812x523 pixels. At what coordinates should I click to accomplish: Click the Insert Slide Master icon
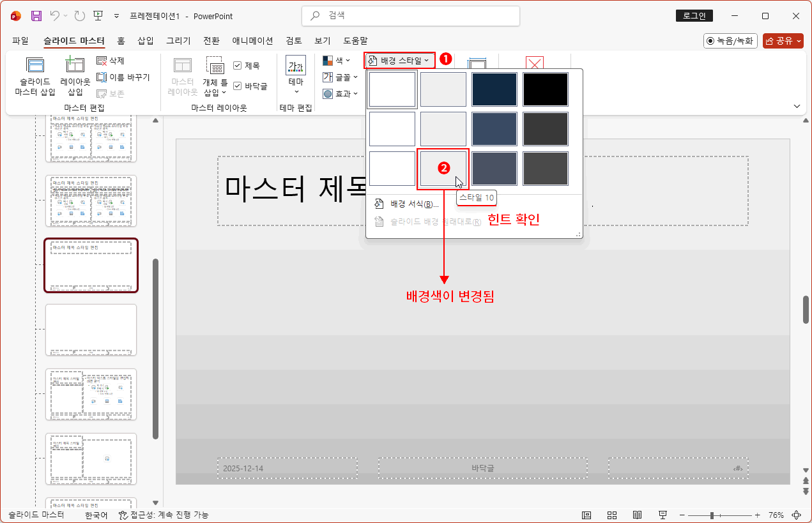(34, 66)
